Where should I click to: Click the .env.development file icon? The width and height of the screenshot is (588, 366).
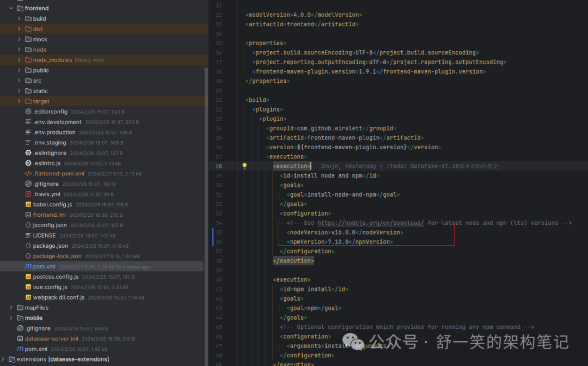pos(28,122)
